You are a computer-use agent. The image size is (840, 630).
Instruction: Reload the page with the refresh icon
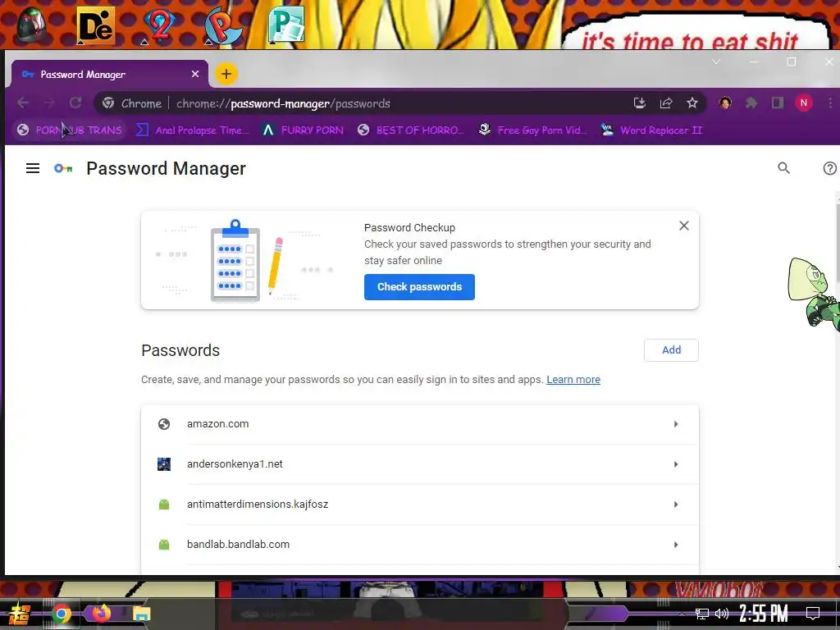point(75,103)
